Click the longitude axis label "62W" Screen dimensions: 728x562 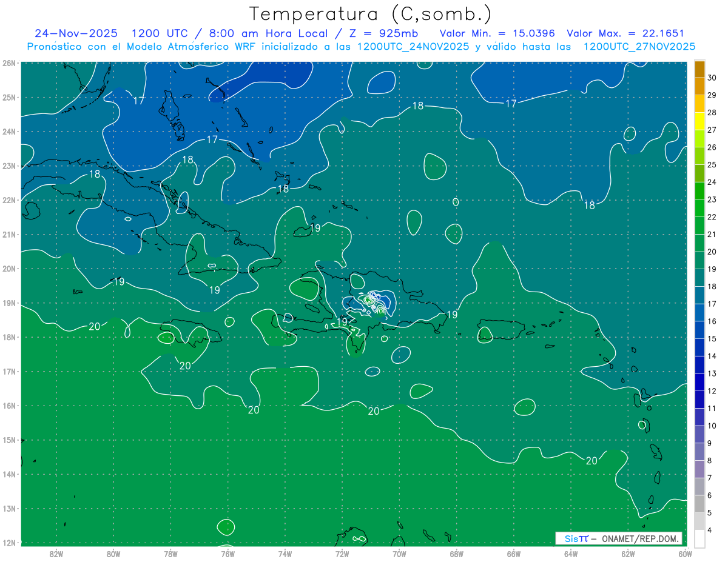coord(628,554)
